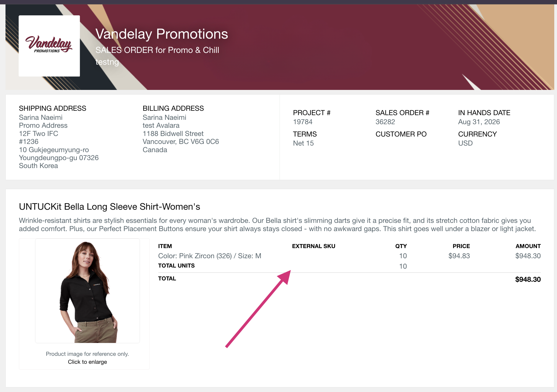Select project number 19784
This screenshot has height=392, width=557.
point(303,122)
